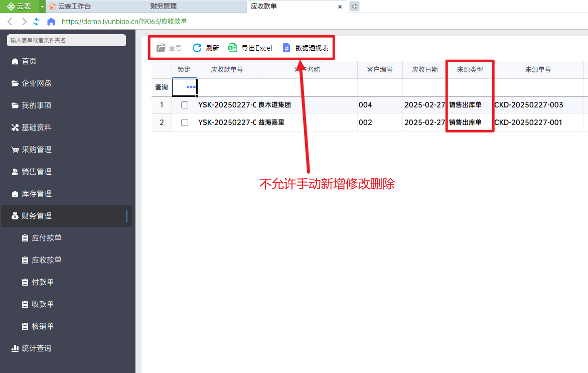The height and width of the screenshot is (373, 588).
Task: Close the 应收款单 tab
Action: (x=340, y=7)
